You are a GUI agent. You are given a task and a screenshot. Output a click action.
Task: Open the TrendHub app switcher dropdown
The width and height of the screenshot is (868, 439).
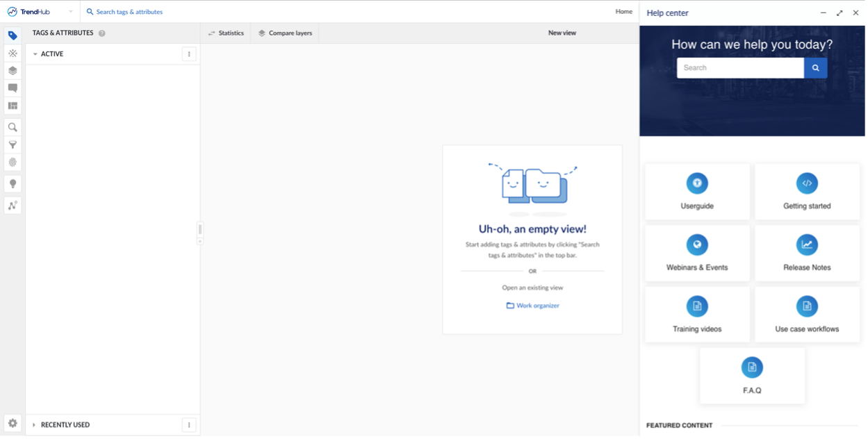(70, 12)
